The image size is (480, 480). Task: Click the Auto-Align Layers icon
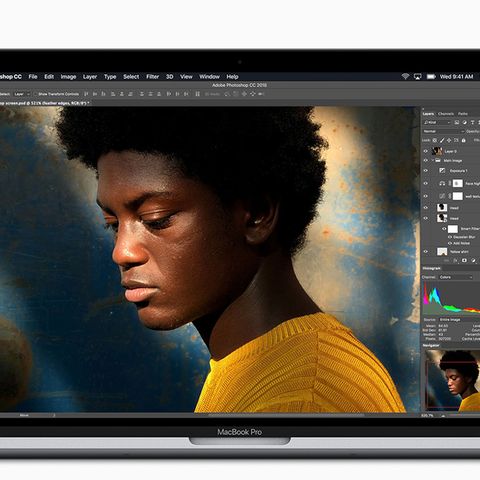(198, 94)
